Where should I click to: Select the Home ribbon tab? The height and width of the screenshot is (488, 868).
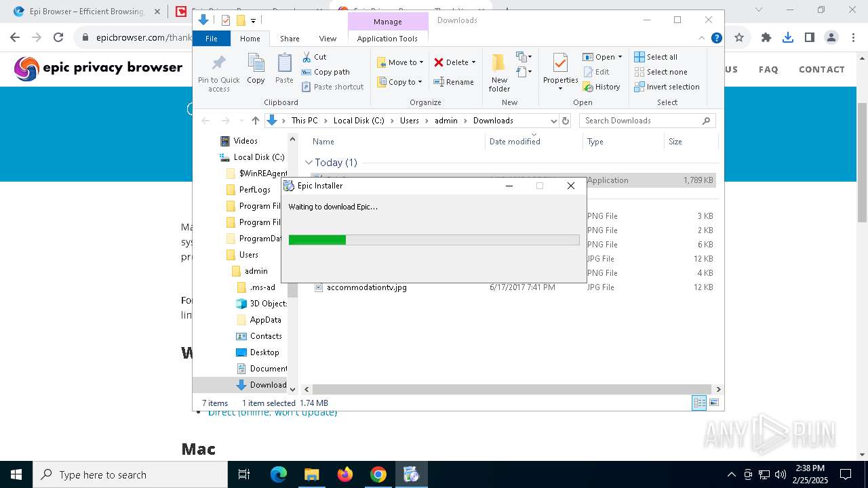pos(250,39)
